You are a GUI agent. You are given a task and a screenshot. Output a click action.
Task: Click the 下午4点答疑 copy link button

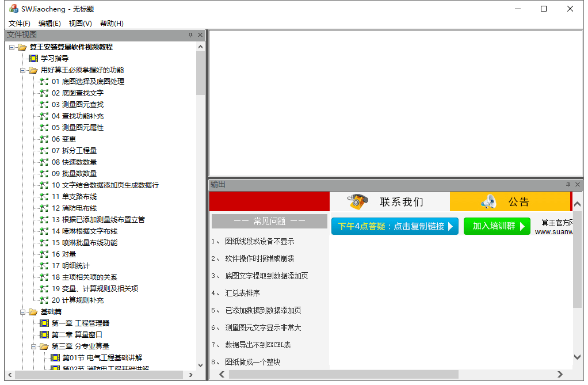click(x=395, y=226)
